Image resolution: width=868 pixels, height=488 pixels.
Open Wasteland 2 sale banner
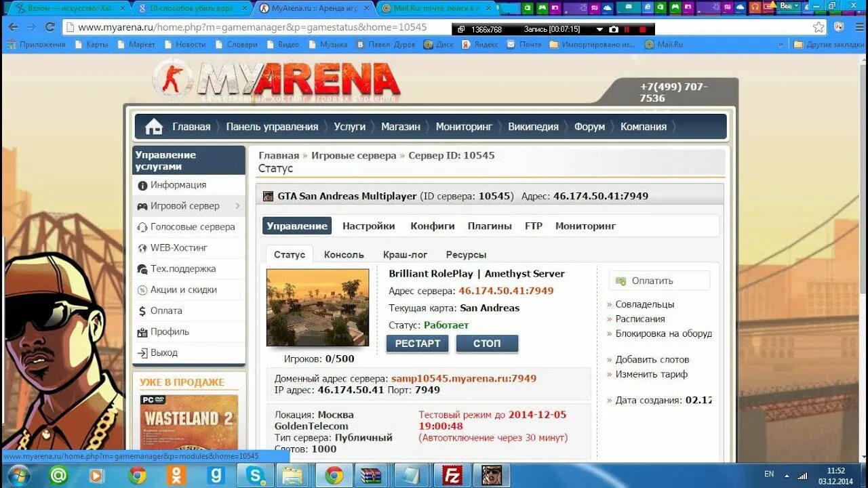[x=189, y=423]
